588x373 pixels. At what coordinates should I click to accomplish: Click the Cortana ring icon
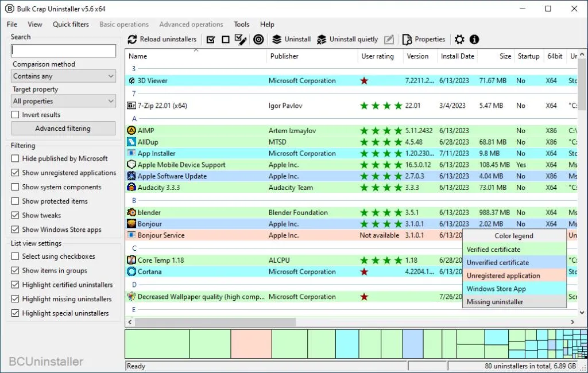click(x=131, y=271)
